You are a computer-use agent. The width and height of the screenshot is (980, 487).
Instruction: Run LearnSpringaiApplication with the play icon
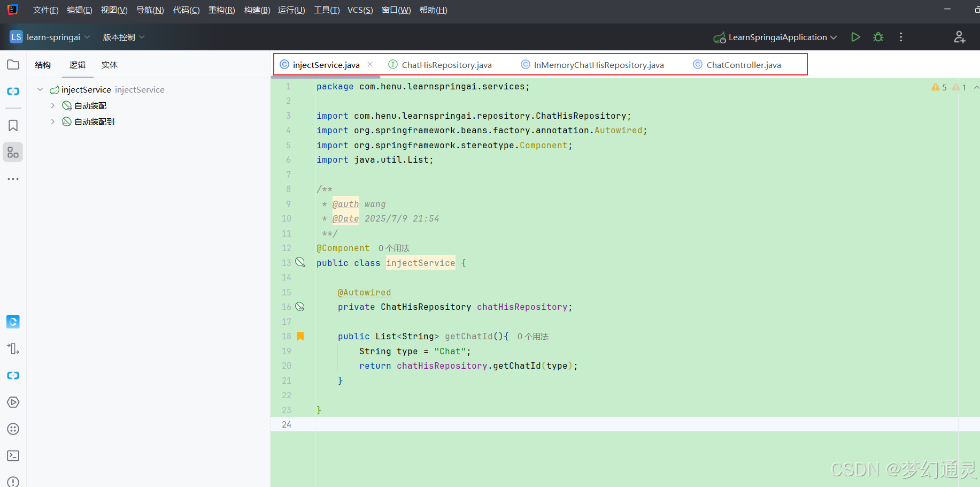(x=855, y=37)
